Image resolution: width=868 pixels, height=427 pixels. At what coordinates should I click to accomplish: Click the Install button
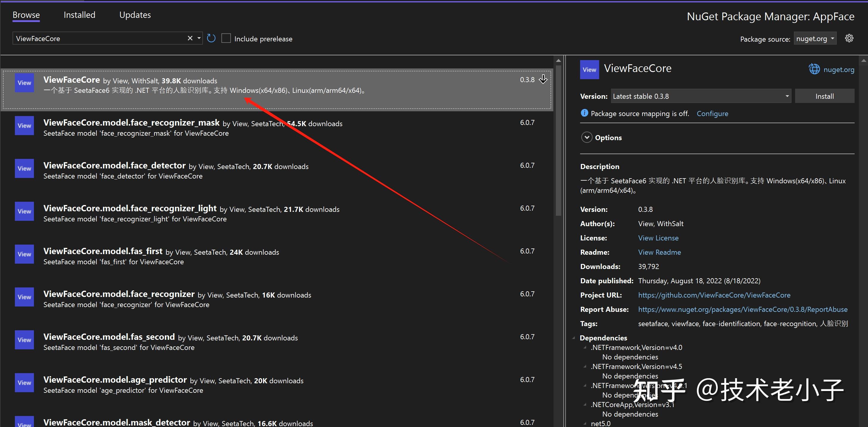point(824,96)
